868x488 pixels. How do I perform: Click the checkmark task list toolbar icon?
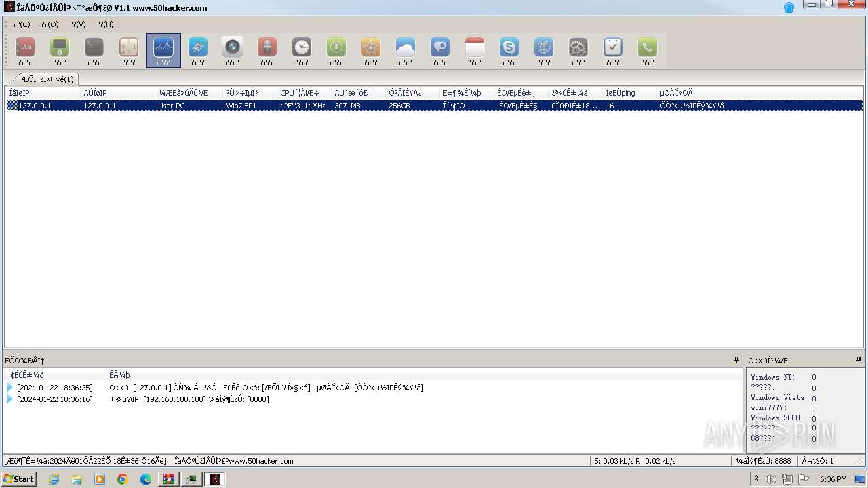[612, 50]
